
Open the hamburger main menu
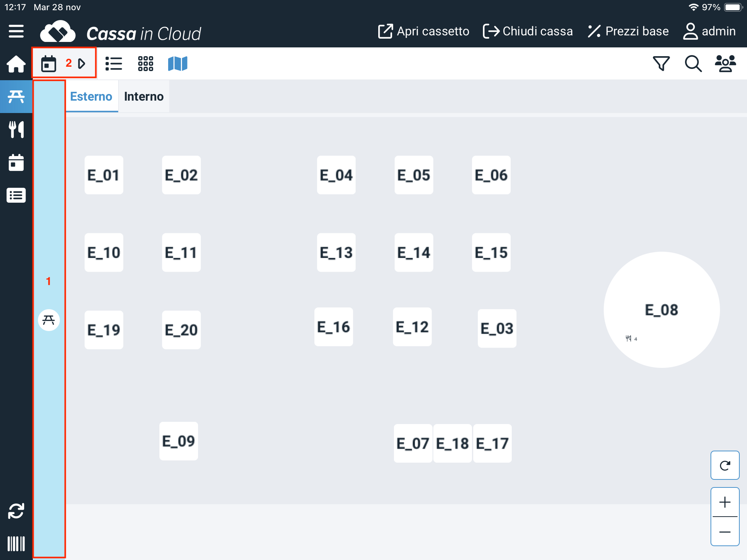pyautogui.click(x=16, y=31)
